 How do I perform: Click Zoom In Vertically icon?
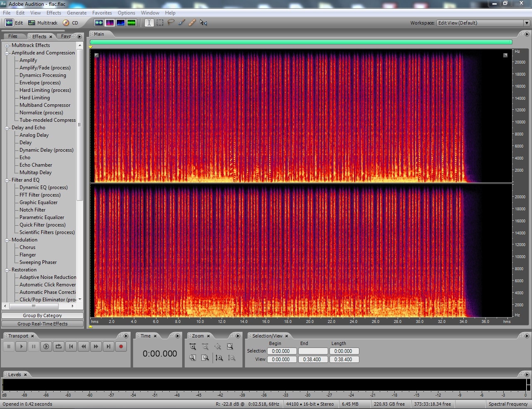click(219, 357)
